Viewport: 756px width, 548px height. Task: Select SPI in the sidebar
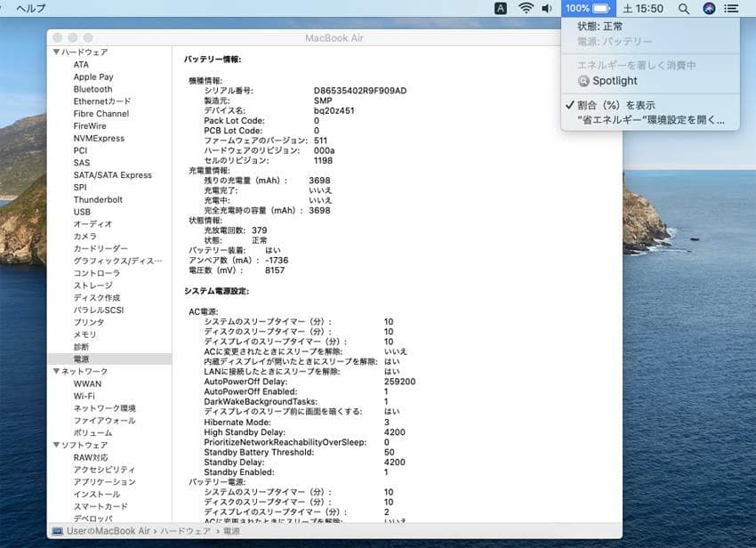tap(80, 188)
